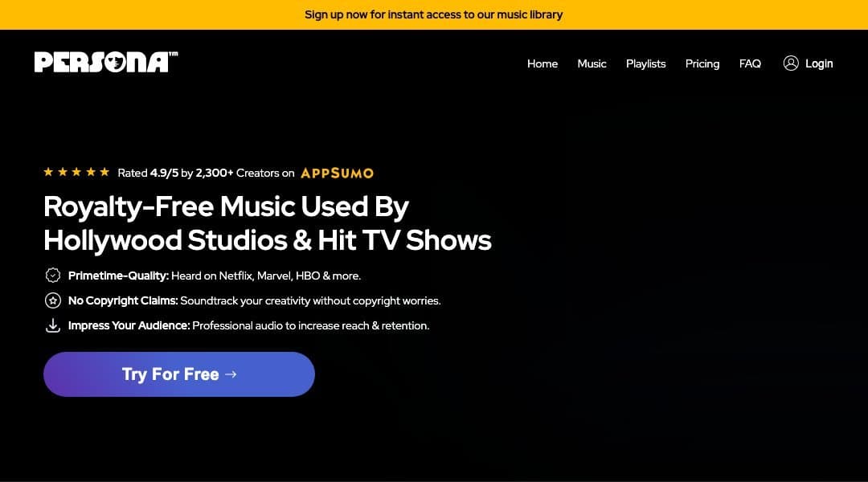This screenshot has width=868, height=482.
Task: Open the FAQ page
Action: (x=750, y=63)
